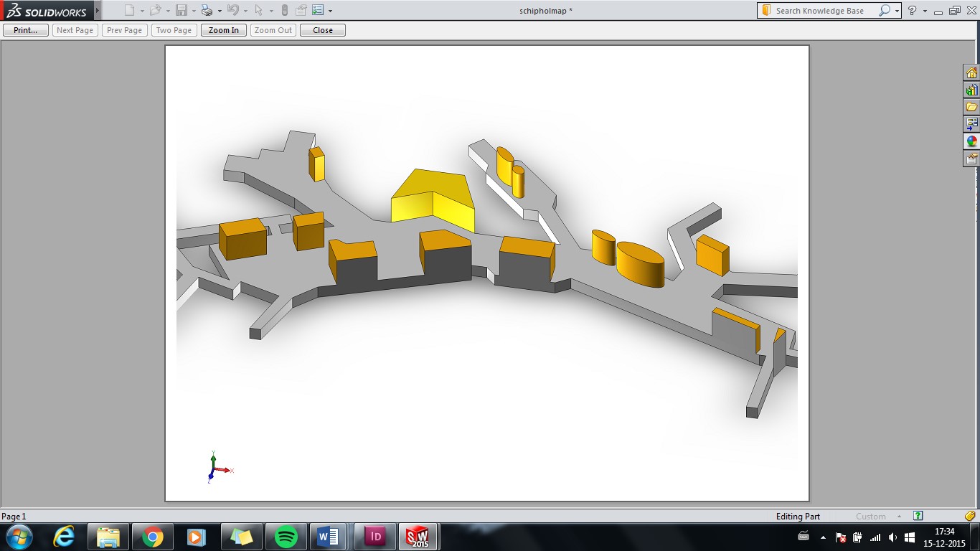The image size is (980, 551).
Task: Open the Custom Properties tab
Action: (x=971, y=159)
